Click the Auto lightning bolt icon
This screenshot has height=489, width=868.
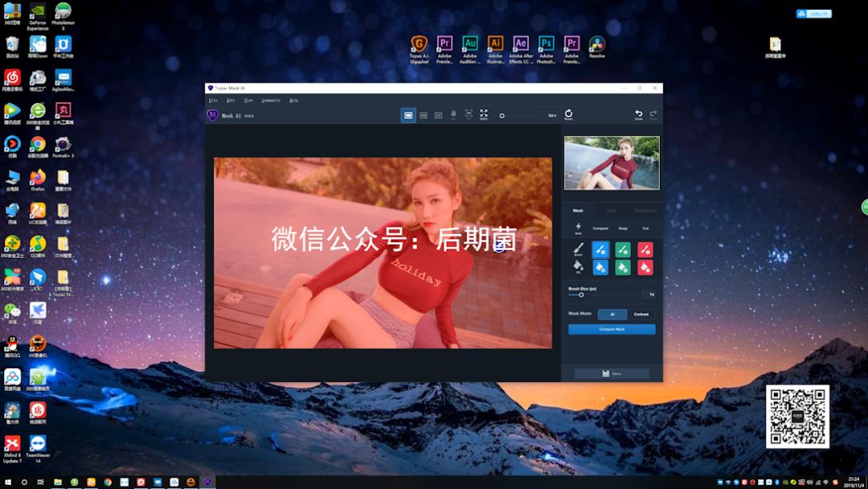pyautogui.click(x=578, y=228)
